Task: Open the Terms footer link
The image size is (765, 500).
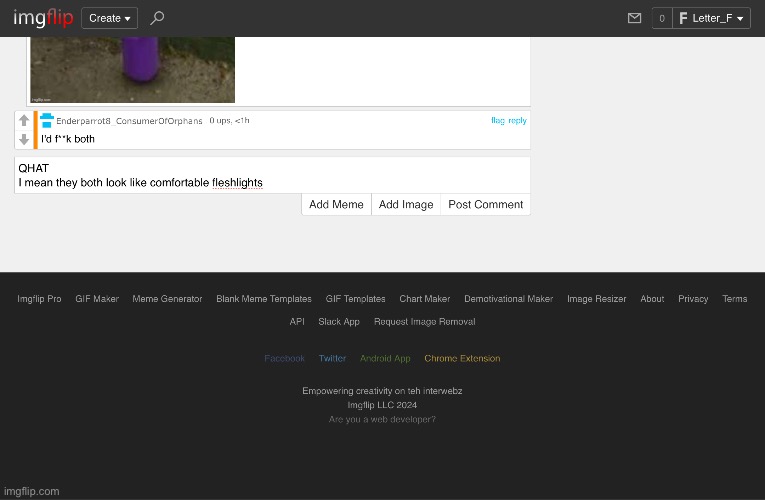Action: click(735, 299)
